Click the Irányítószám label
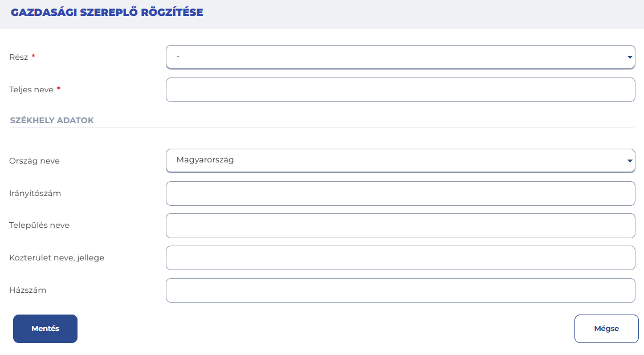The height and width of the screenshot is (355, 644). coord(35,194)
